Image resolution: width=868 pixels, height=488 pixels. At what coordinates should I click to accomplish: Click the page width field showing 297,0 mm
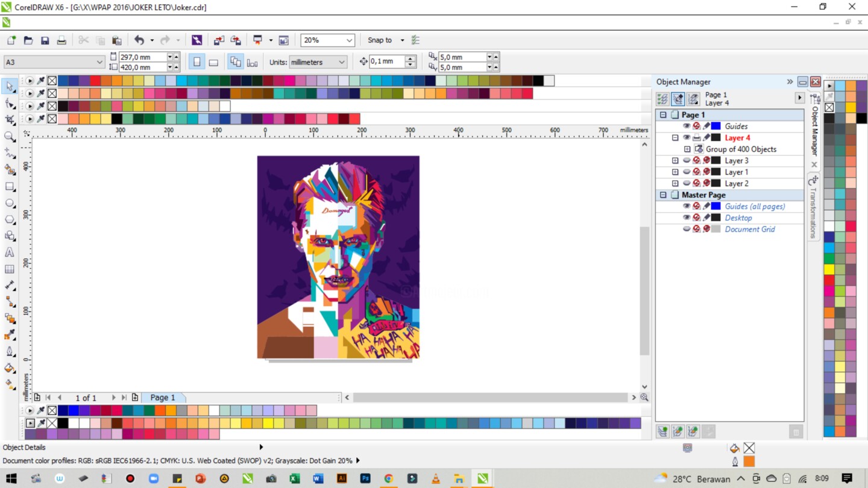pos(142,57)
